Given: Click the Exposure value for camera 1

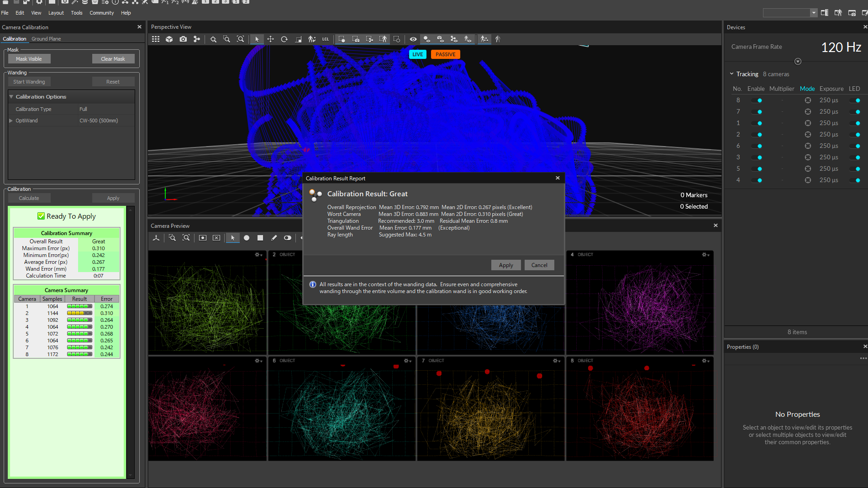Looking at the screenshot, I should tap(828, 123).
